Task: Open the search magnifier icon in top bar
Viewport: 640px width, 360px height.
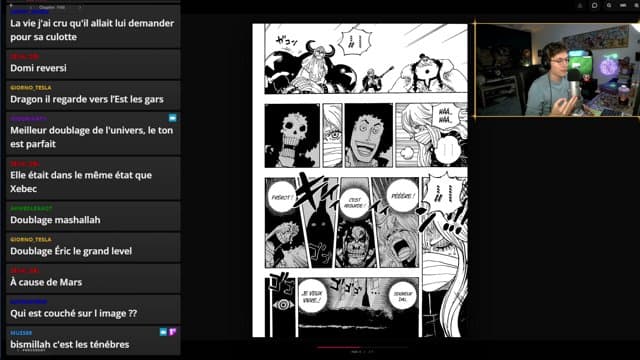Action: point(609,6)
